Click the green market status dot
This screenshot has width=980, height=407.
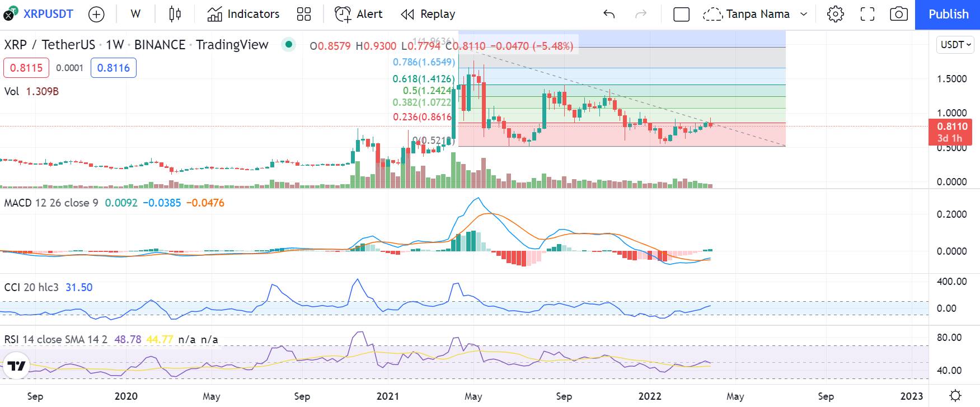pyautogui.click(x=288, y=44)
